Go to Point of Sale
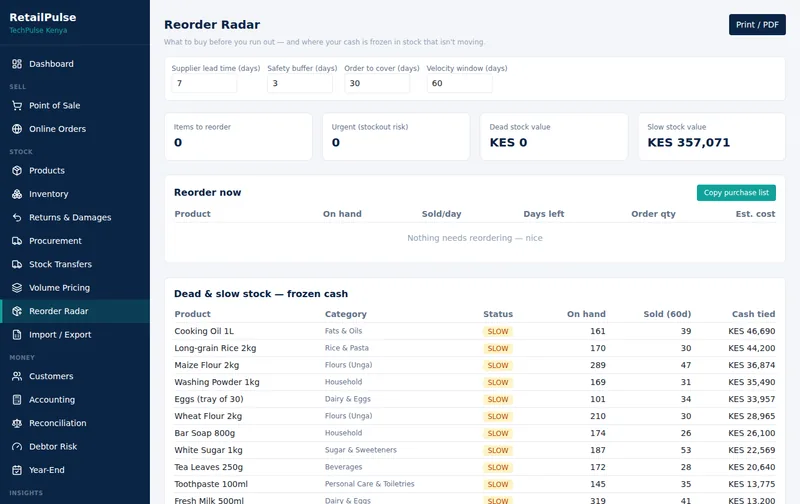The image size is (800, 504). (75, 106)
